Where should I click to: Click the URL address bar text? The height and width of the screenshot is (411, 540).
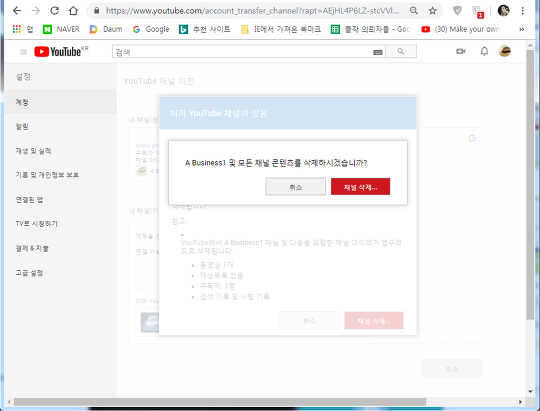(x=252, y=11)
